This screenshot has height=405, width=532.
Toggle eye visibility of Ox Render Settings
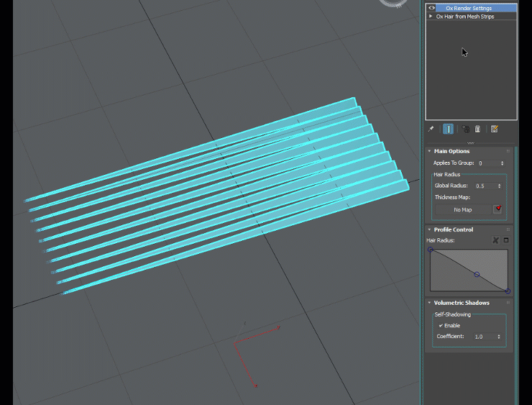tap(431, 8)
